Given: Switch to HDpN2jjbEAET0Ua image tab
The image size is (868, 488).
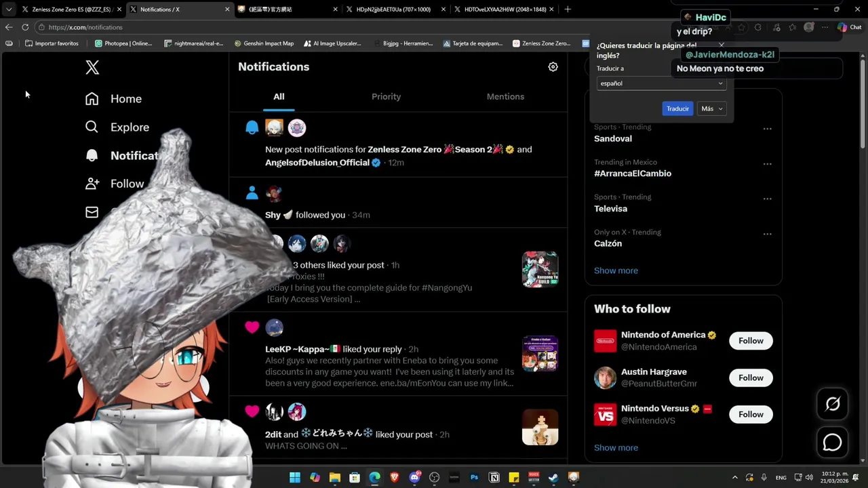Looking at the screenshot, I should coord(393,9).
